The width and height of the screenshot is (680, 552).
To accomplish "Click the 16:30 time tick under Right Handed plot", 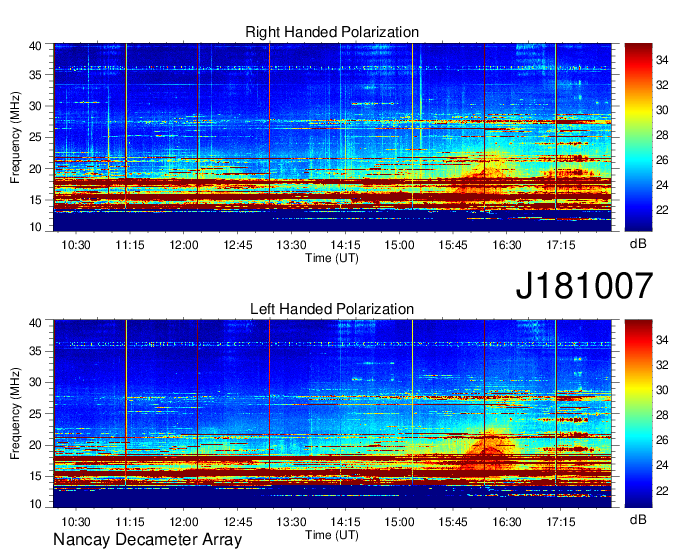I will click(x=507, y=245).
